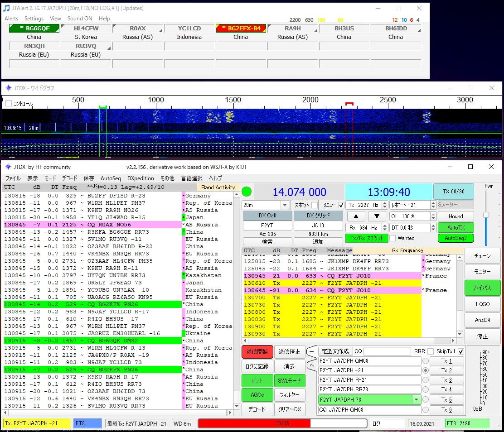This screenshot has width=504, height=432.
Task: Click the AutoTX button
Action: [456, 227]
